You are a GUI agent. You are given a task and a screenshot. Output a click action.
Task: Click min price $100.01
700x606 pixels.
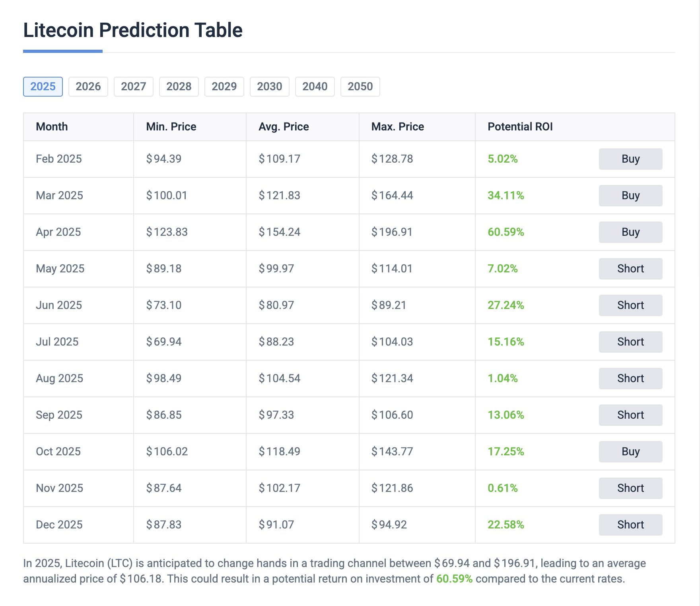tap(167, 196)
